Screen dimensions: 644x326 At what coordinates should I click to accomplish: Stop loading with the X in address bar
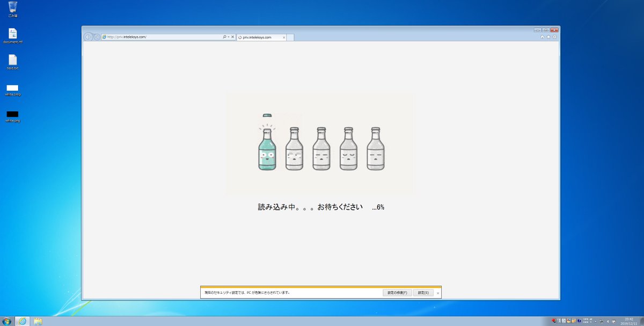232,37
